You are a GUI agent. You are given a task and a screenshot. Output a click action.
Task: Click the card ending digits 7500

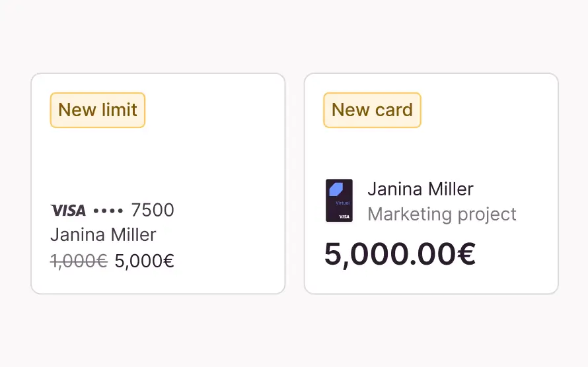click(153, 211)
